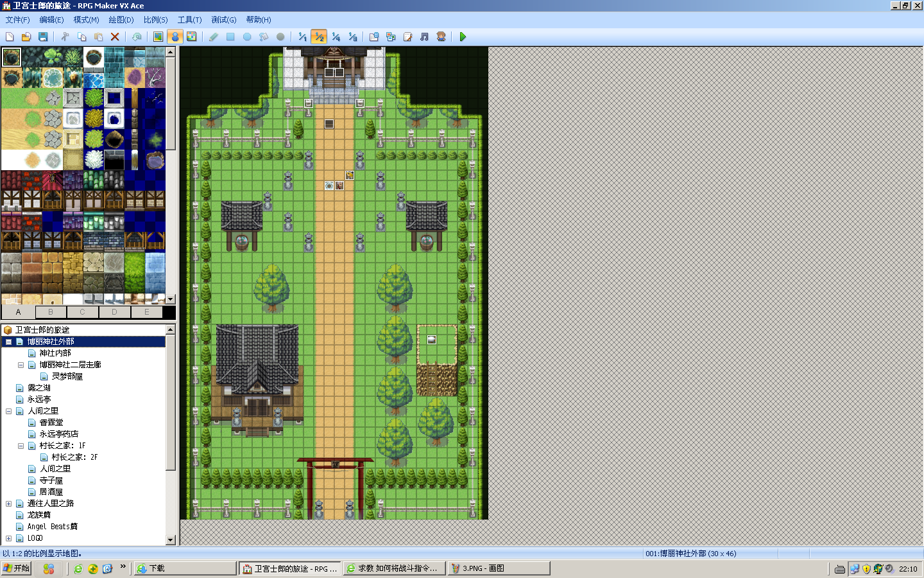Switch to tileset tab D
Screen dimensions: 924x578
click(115, 312)
